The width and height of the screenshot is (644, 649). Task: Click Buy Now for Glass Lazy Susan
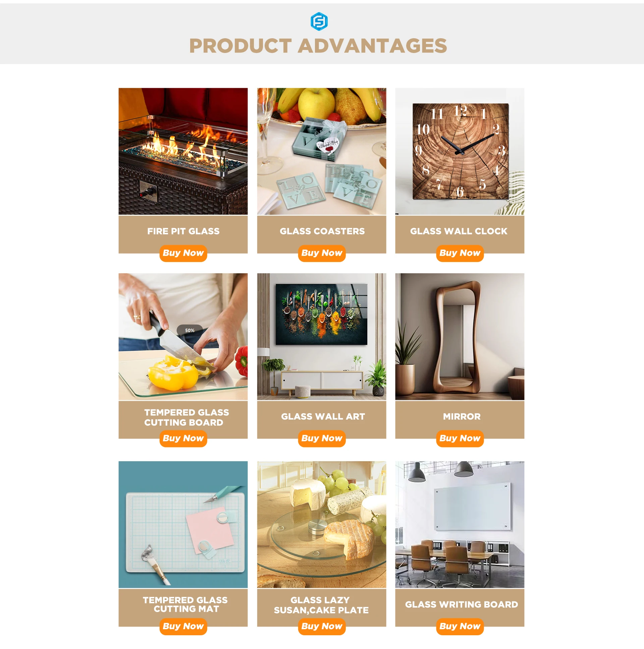321,627
